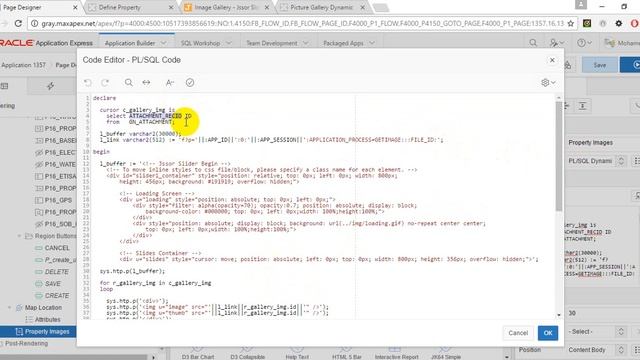Close the Code Editor dialog with the X
Image resolution: width=640 pixels, height=360 pixels.
[x=552, y=60]
